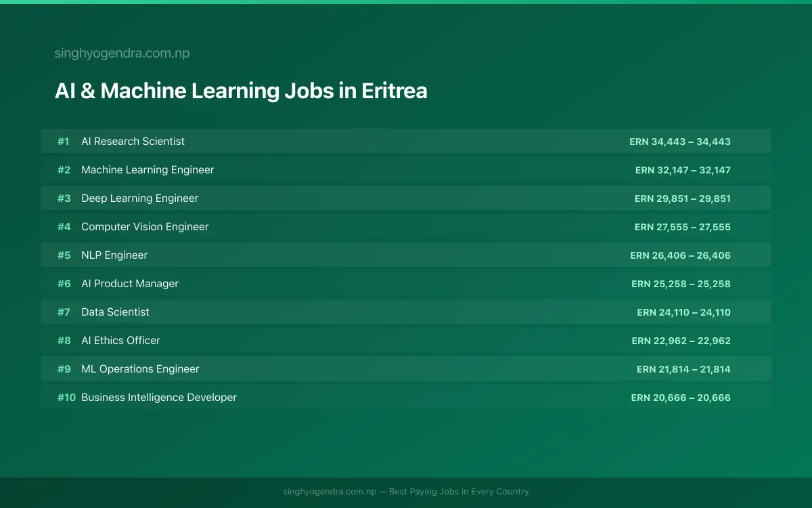This screenshot has width=812, height=508.
Task: Select the AI Ethics Officer job title
Action: click(120, 341)
